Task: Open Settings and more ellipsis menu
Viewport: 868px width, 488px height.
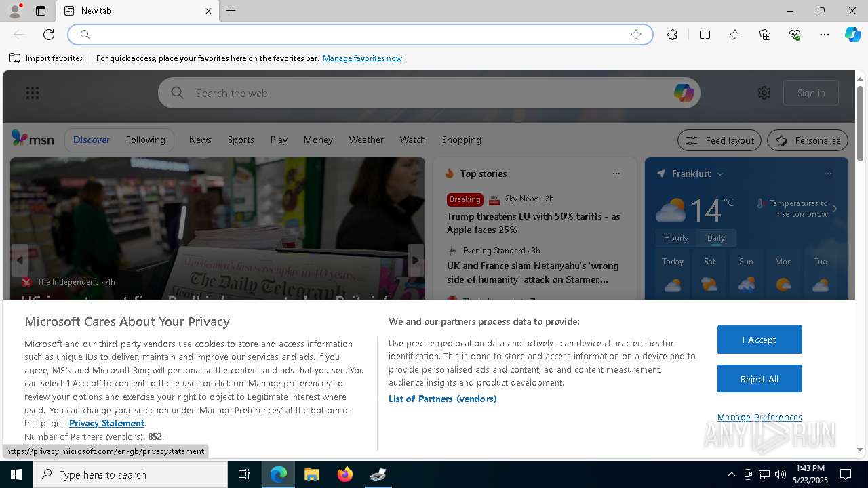Action: [825, 35]
